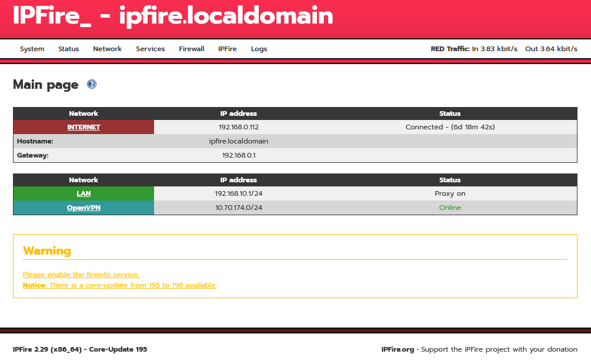Click the donation support footer text

pos(499,349)
